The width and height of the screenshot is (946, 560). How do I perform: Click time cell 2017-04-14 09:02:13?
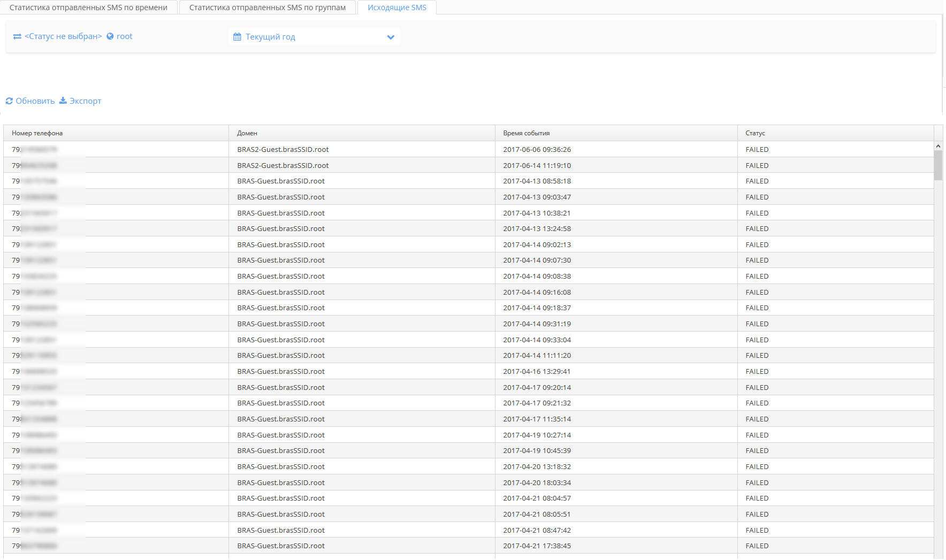tap(616, 244)
